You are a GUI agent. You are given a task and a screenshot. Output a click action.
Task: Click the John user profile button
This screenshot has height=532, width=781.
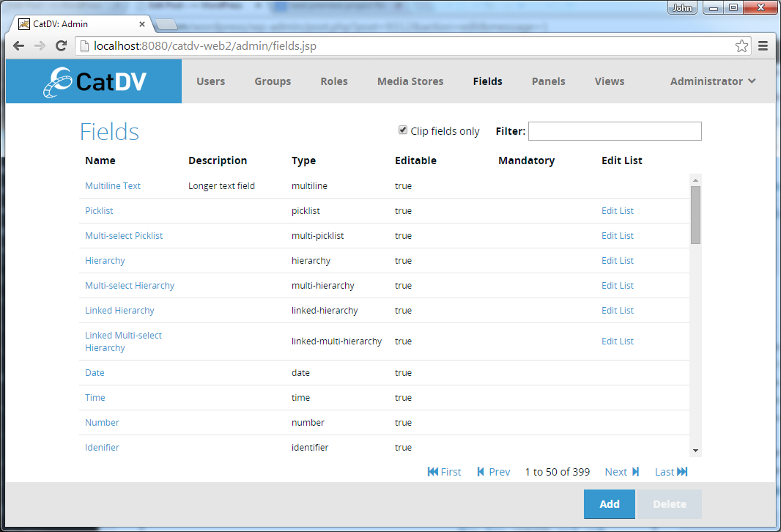click(682, 7)
